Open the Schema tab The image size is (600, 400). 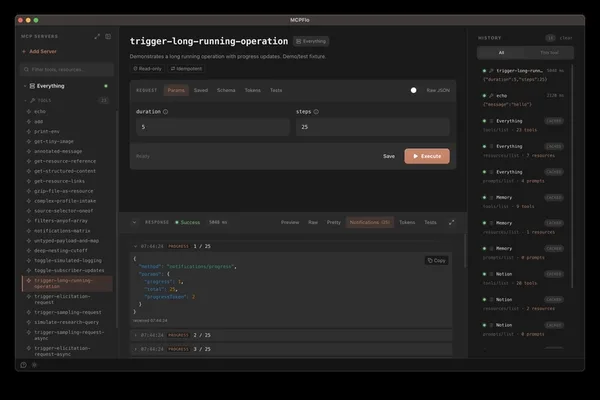(226, 90)
